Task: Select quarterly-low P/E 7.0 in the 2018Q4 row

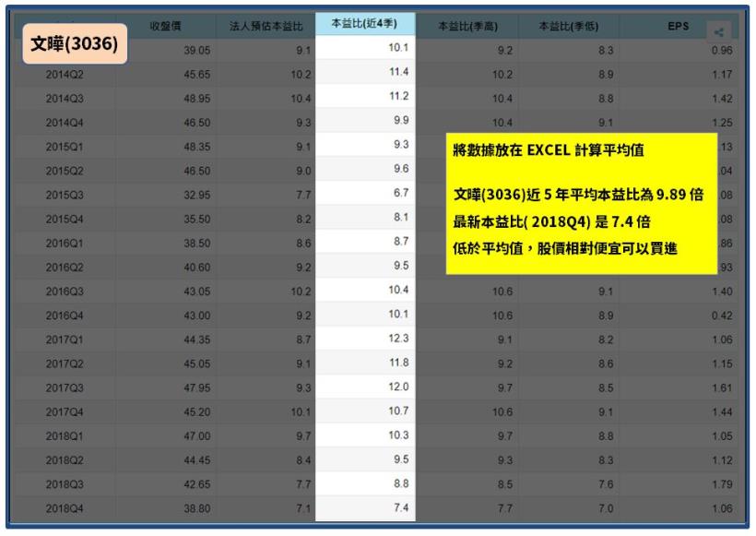Action: [x=606, y=508]
